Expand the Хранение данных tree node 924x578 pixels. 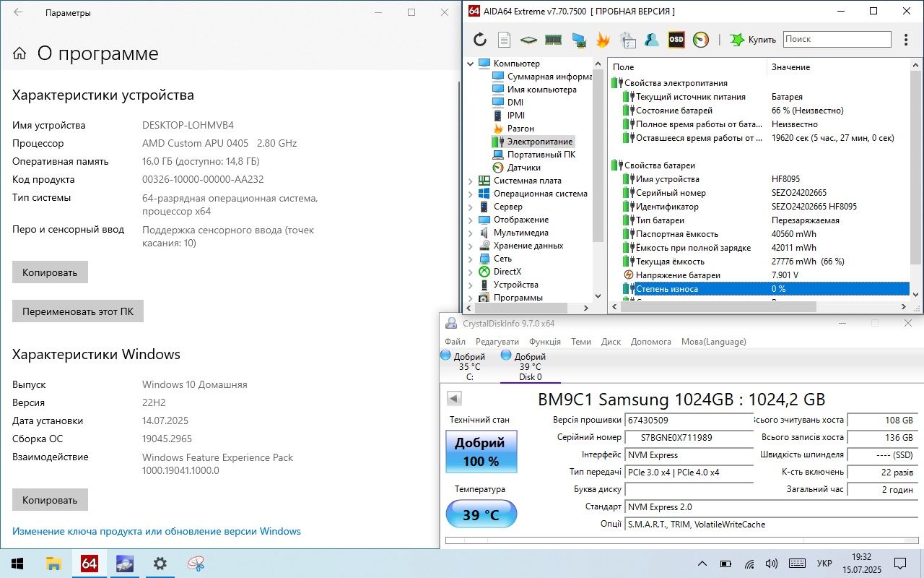point(471,246)
